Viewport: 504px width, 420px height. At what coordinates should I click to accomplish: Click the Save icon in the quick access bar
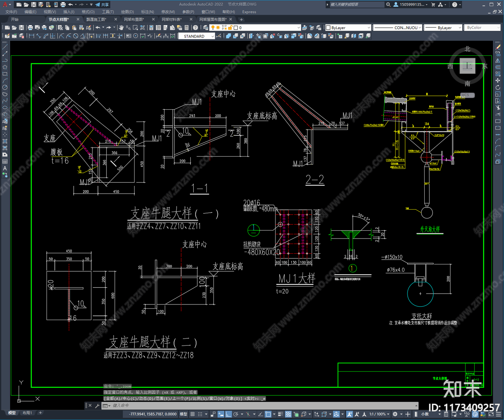[34, 4]
